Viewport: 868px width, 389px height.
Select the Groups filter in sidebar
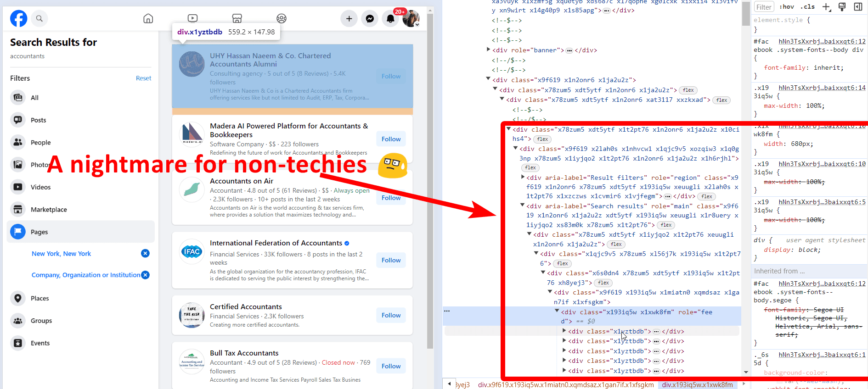pos(81,321)
